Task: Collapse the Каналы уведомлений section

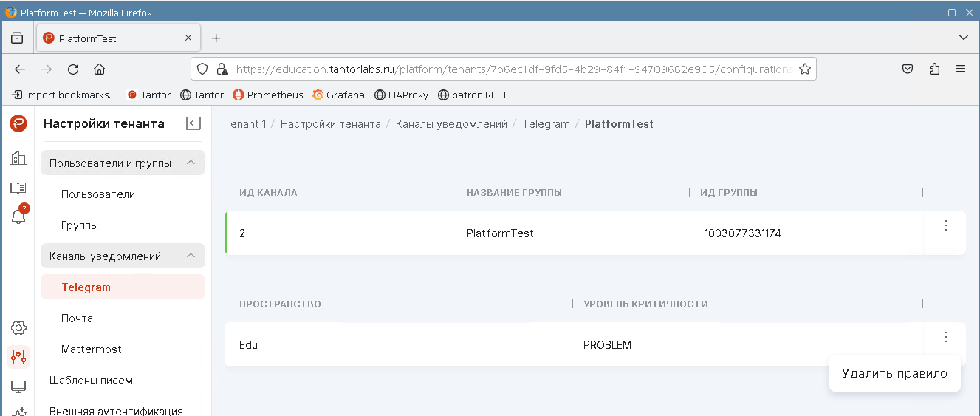Action: [191, 256]
